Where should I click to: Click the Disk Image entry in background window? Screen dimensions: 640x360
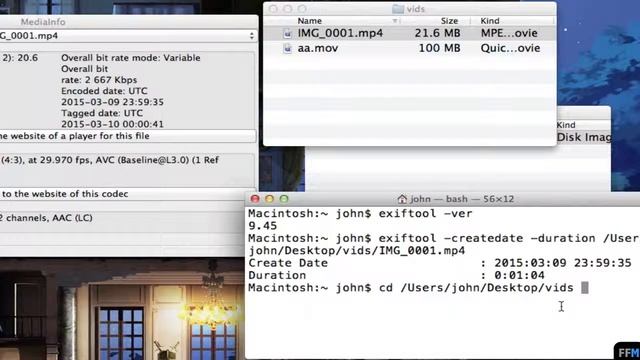tap(584, 137)
